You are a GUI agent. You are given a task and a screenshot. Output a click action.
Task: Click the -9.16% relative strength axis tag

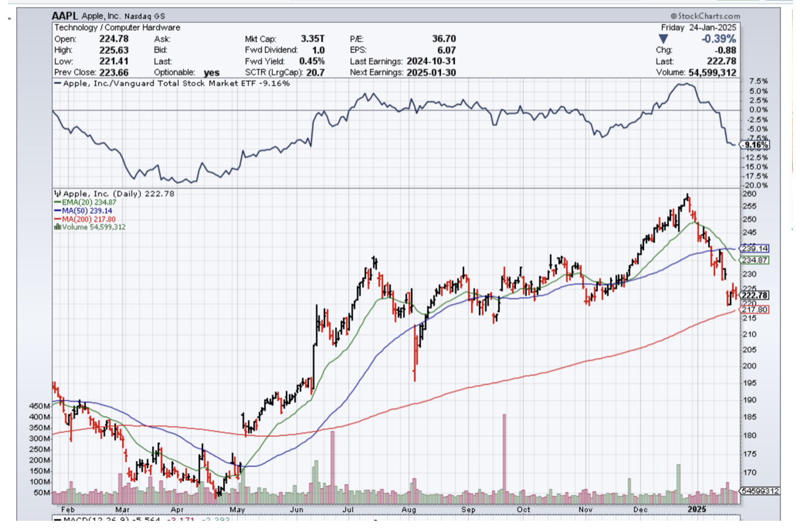coord(755,146)
